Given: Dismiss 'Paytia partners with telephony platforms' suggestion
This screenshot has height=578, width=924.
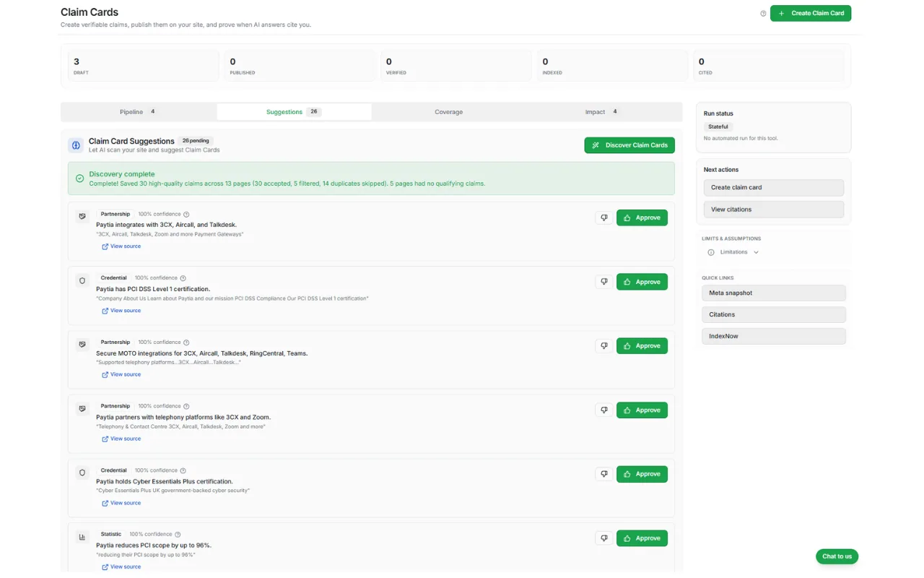Looking at the screenshot, I should [x=604, y=410].
